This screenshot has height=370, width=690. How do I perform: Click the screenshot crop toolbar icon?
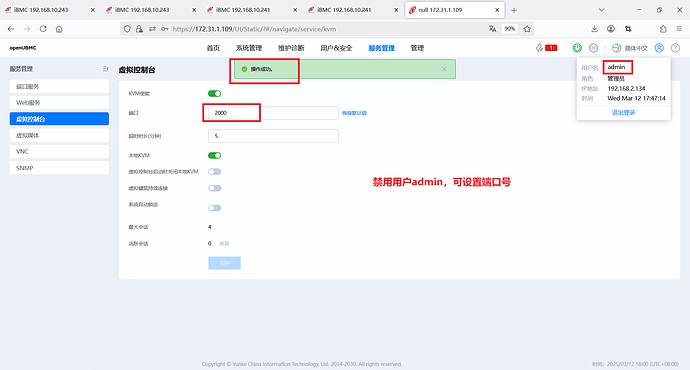pyautogui.click(x=628, y=29)
